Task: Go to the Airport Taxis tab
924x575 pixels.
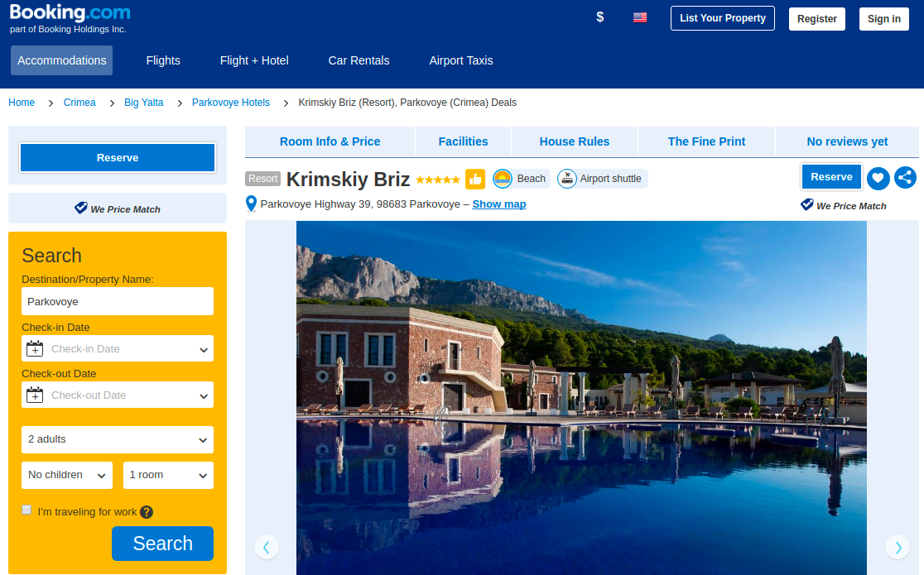Action: (461, 60)
